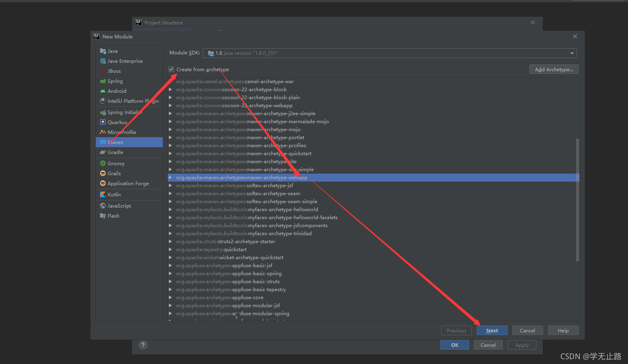This screenshot has height=364, width=628.
Task: Select the Grails icon
Action: tap(103, 174)
